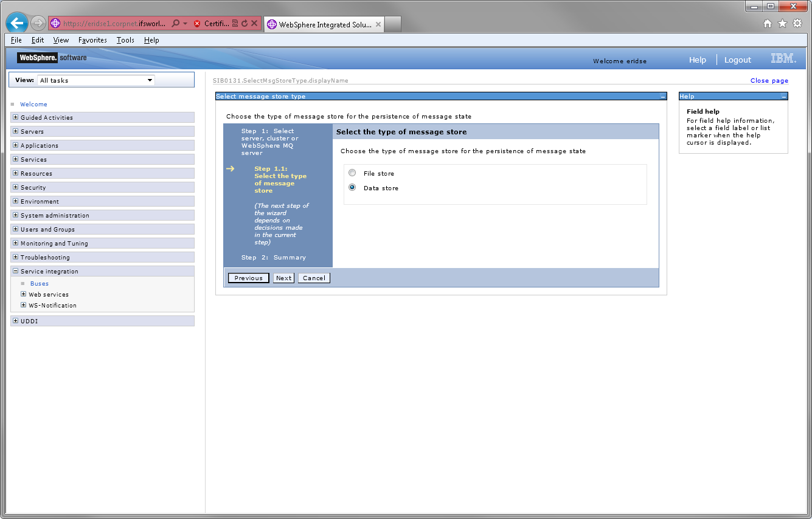Viewport: 812px width, 519px height.
Task: Click the address bar refresh icon
Action: tap(245, 24)
